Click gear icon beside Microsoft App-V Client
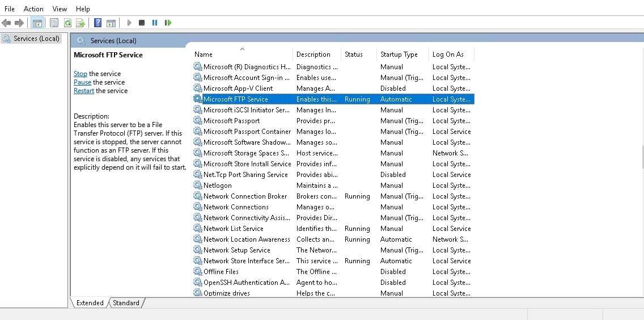Screen dimensions: 644x320 coord(197,89)
